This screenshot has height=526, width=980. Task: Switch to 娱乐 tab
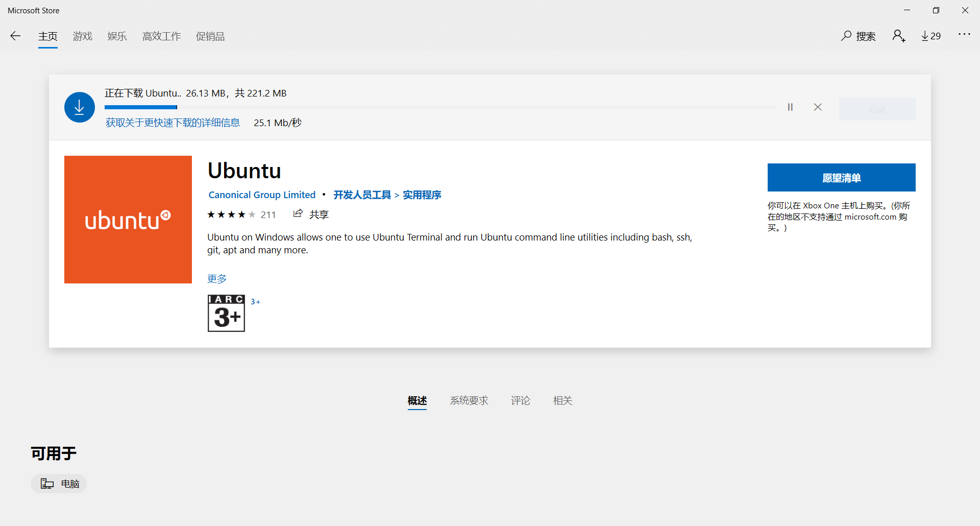[117, 36]
